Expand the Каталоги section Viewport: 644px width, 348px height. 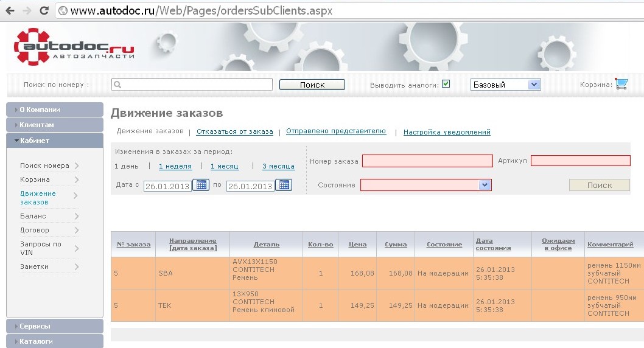coord(55,341)
